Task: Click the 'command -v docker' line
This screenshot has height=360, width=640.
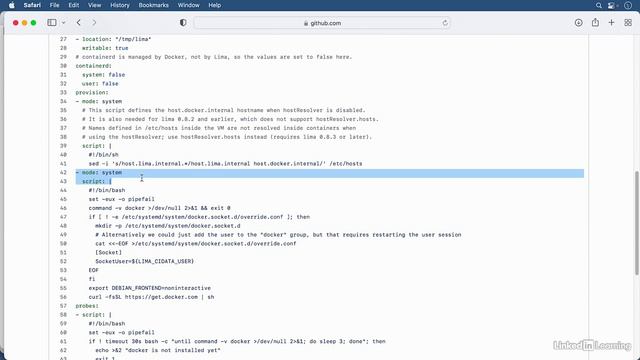Action: pyautogui.click(x=160, y=208)
